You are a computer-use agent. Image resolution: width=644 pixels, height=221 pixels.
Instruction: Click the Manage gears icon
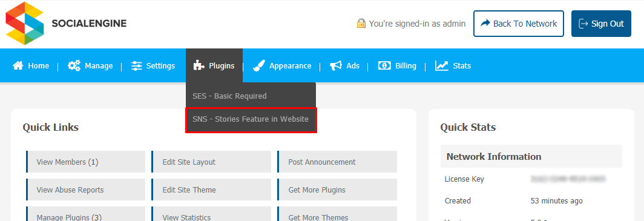coord(74,66)
